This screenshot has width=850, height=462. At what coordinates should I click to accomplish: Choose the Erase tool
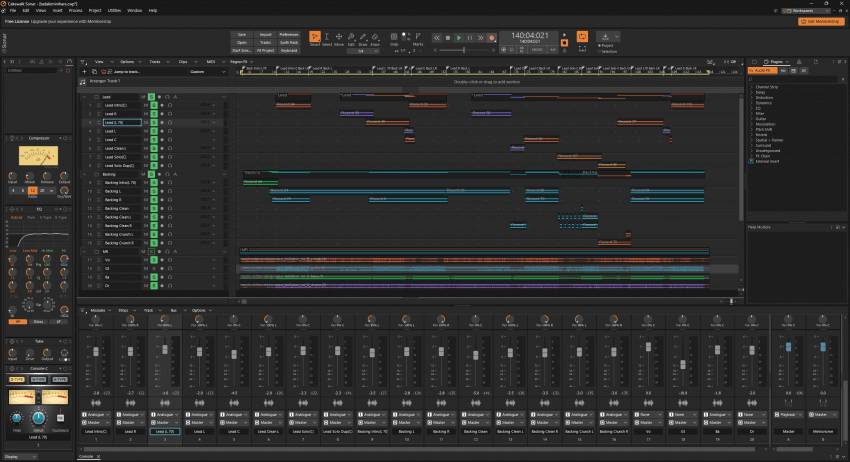[x=377, y=39]
